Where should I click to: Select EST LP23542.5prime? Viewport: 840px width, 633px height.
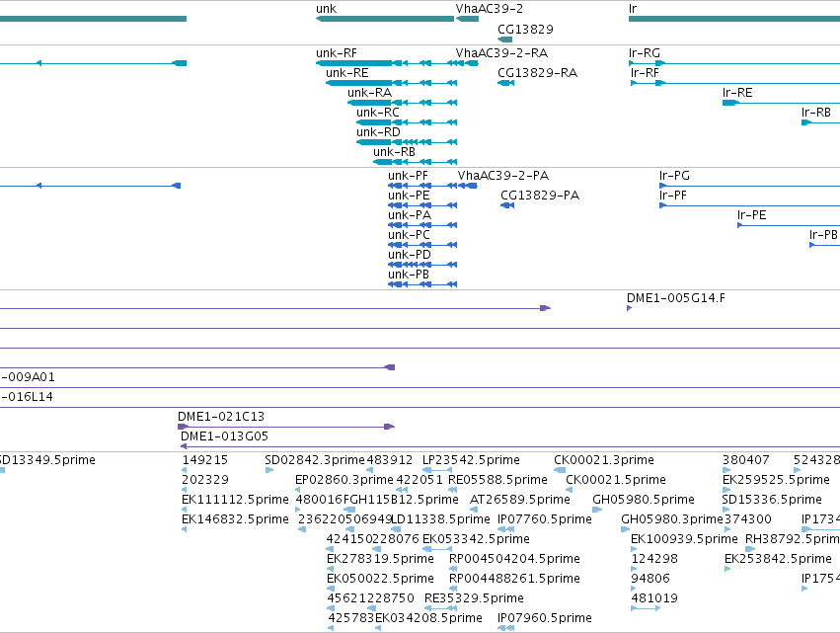click(x=437, y=470)
